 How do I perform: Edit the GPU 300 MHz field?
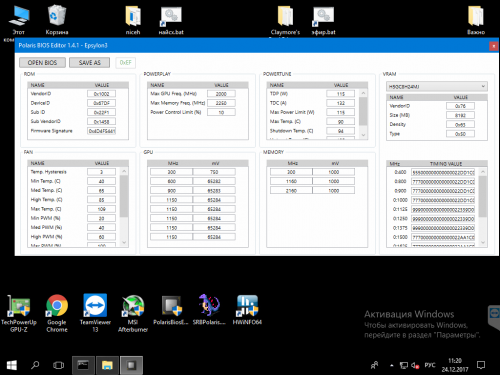(171, 172)
